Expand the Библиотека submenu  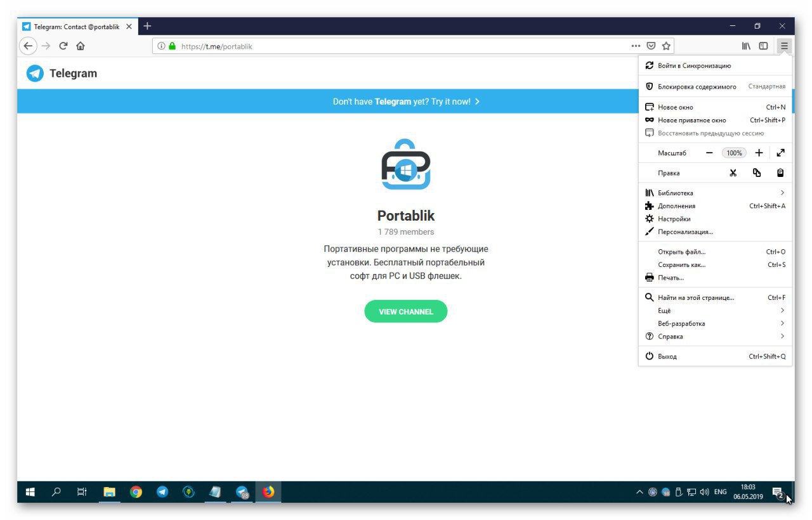click(x=715, y=193)
